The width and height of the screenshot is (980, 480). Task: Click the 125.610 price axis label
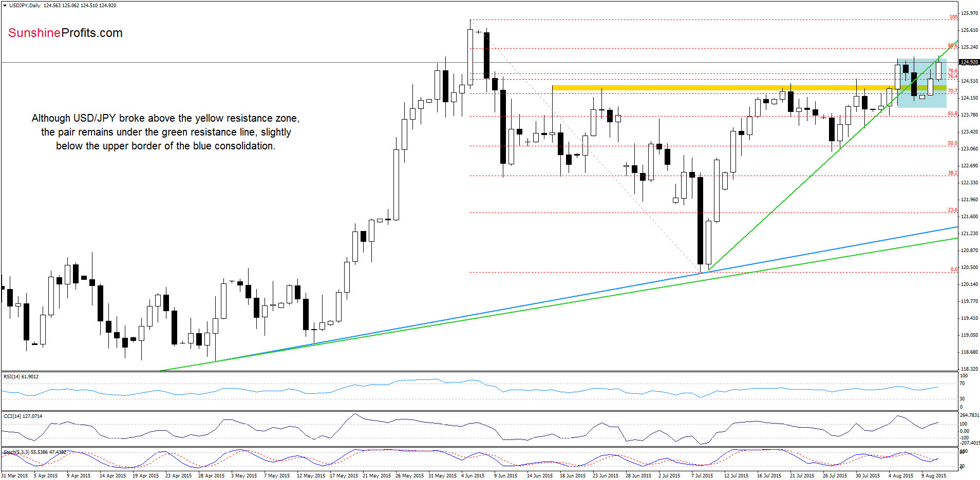pyautogui.click(x=969, y=30)
